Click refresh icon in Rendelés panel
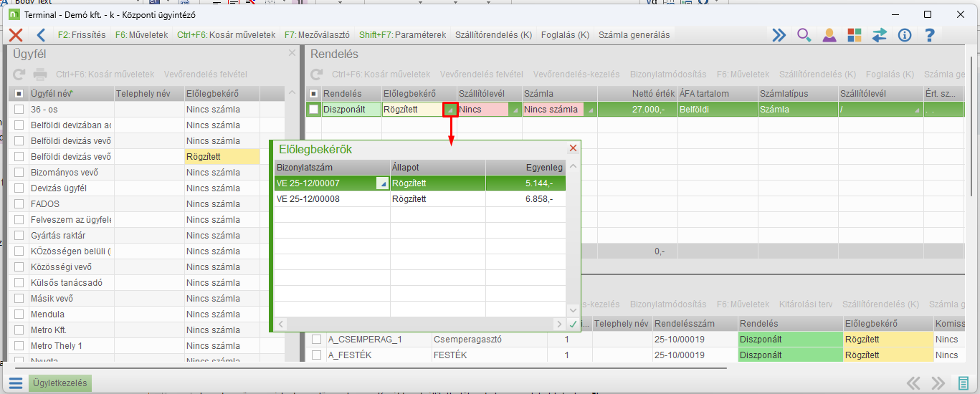 pyautogui.click(x=316, y=75)
